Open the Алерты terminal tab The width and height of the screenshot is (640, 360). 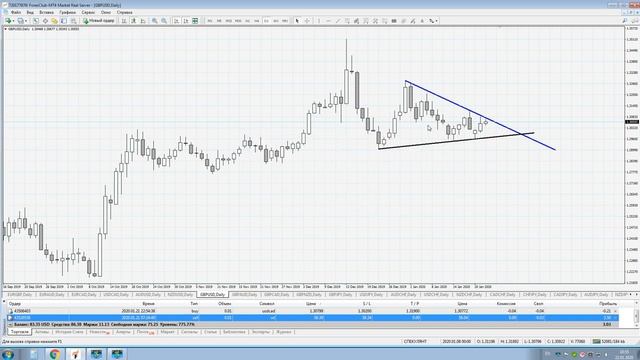coord(123,332)
